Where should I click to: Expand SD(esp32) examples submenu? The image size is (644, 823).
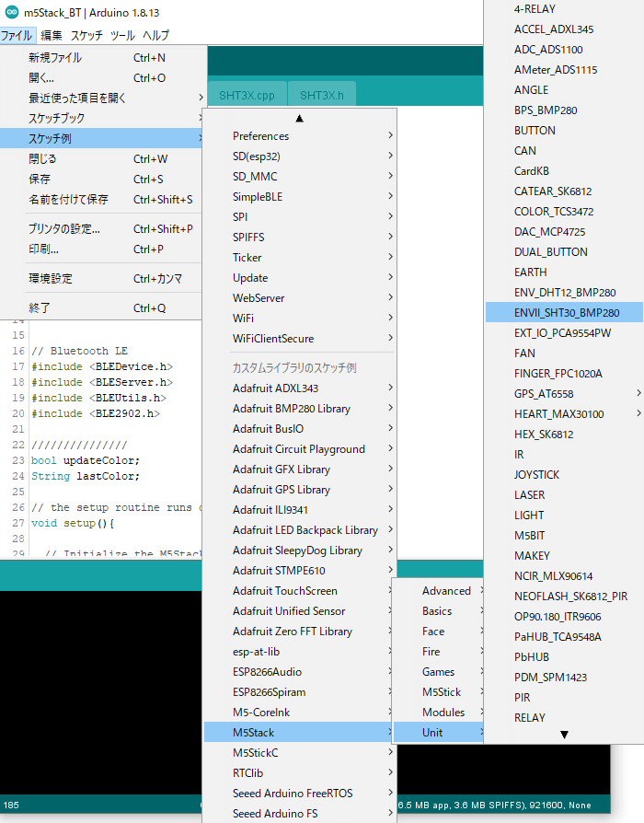point(299,156)
